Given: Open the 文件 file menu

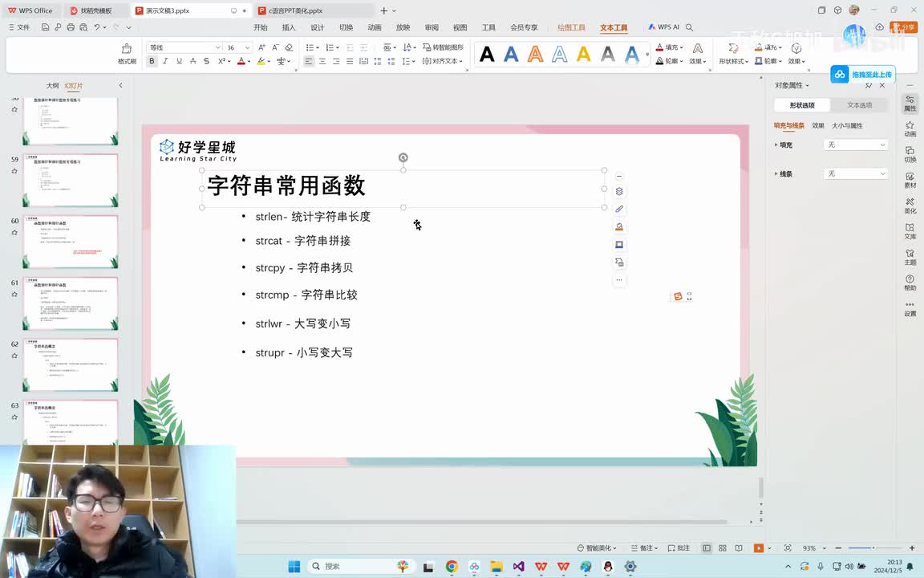Looking at the screenshot, I should tap(19, 27).
